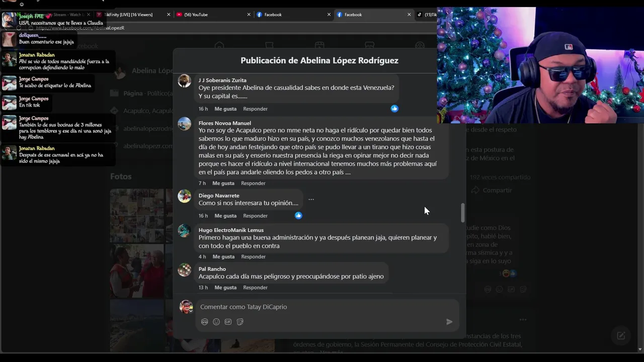The height and width of the screenshot is (362, 644).
Task: Click the 'Página · Político(a)' info line
Action: (147, 94)
